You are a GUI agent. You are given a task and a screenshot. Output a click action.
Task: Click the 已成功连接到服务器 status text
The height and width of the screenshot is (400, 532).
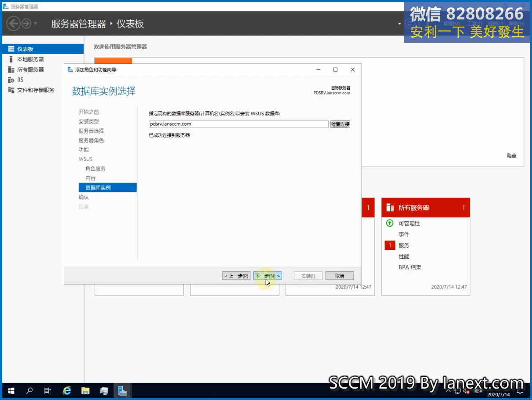coord(170,135)
